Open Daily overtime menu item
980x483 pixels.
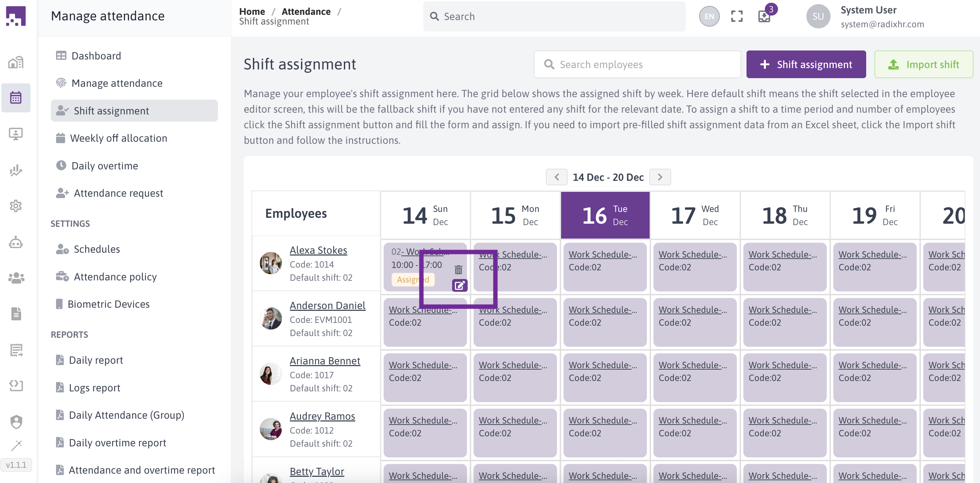104,166
